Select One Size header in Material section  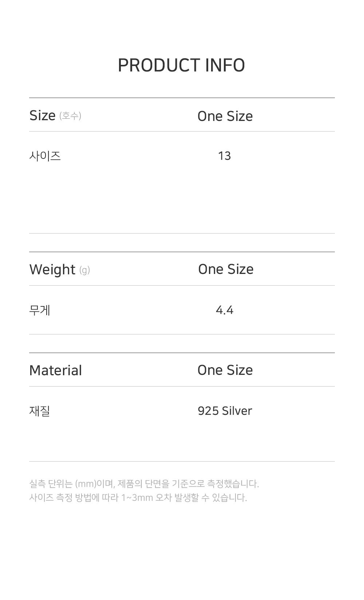[225, 370]
